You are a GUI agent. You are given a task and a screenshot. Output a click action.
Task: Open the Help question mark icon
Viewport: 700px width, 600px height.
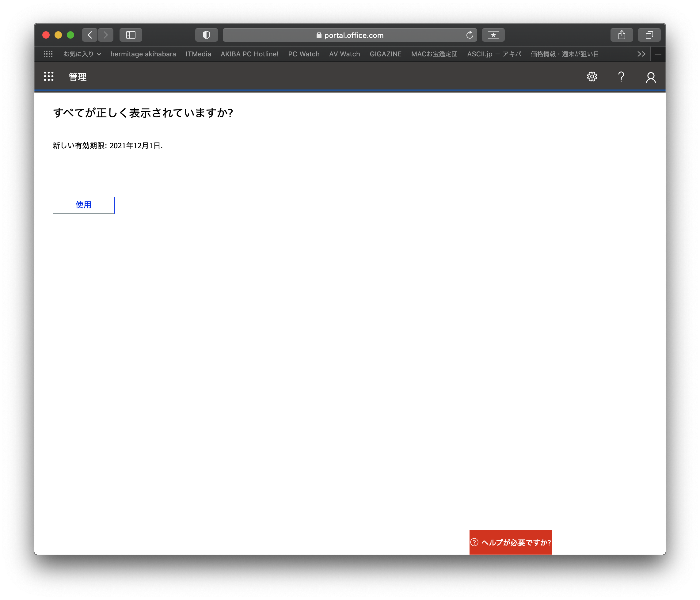621,77
